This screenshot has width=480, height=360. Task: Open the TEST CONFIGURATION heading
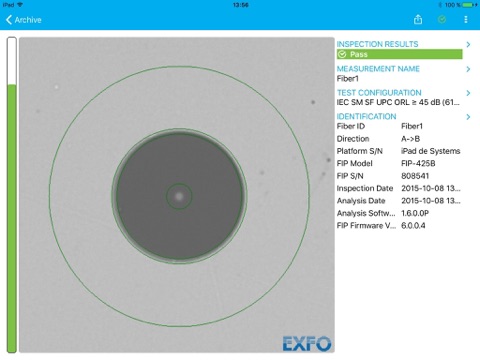(379, 93)
